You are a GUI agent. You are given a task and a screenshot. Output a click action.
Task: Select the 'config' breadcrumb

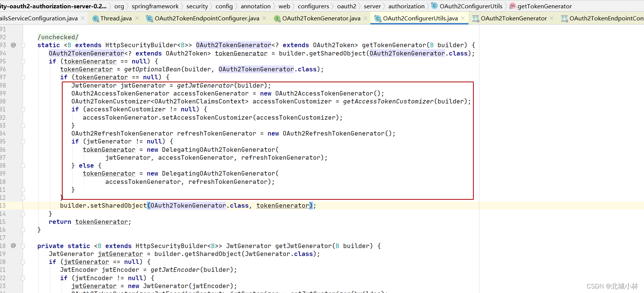[x=224, y=6]
